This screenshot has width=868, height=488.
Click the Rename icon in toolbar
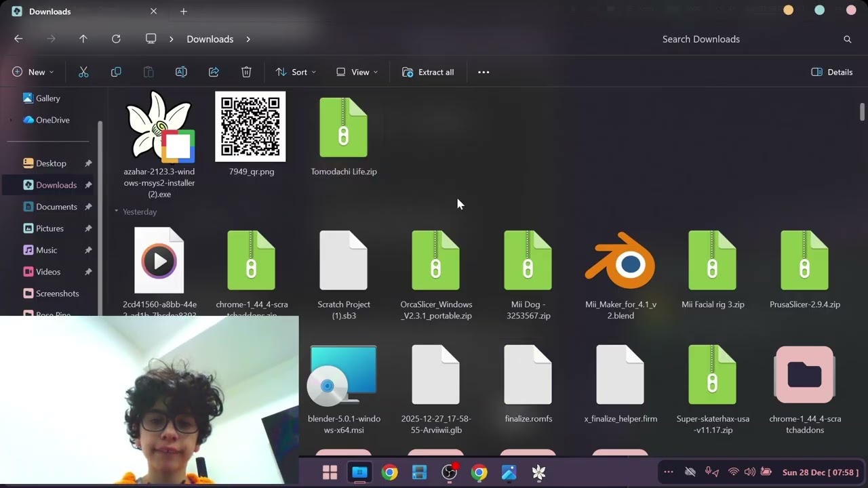(x=181, y=72)
